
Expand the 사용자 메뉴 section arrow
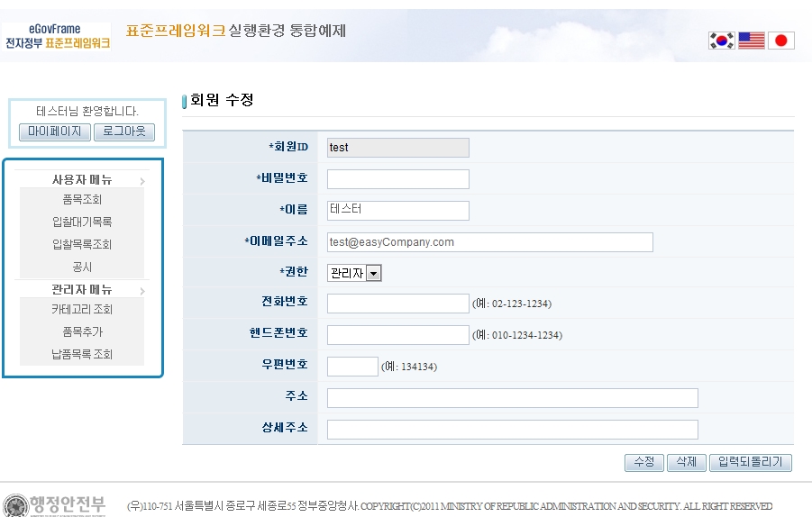[142, 180]
